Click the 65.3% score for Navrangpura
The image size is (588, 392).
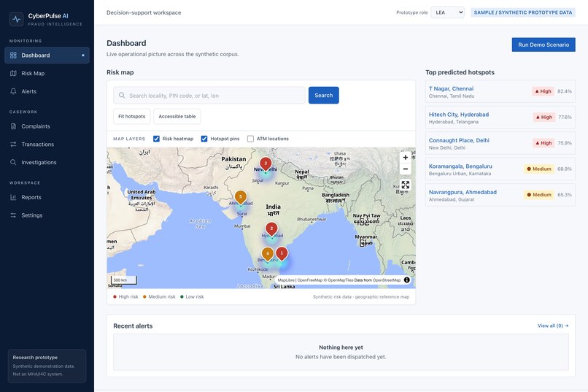[565, 195]
